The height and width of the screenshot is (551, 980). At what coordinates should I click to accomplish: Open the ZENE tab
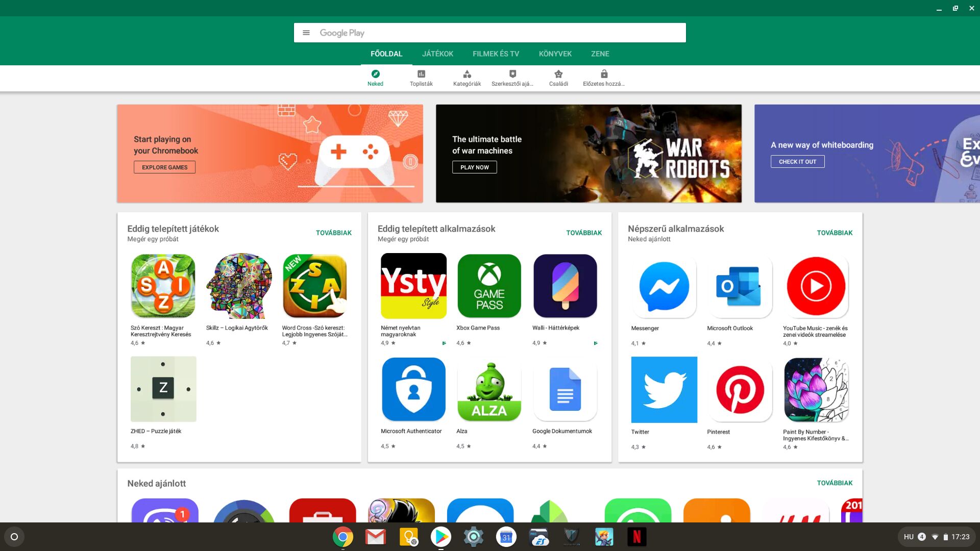tap(600, 54)
